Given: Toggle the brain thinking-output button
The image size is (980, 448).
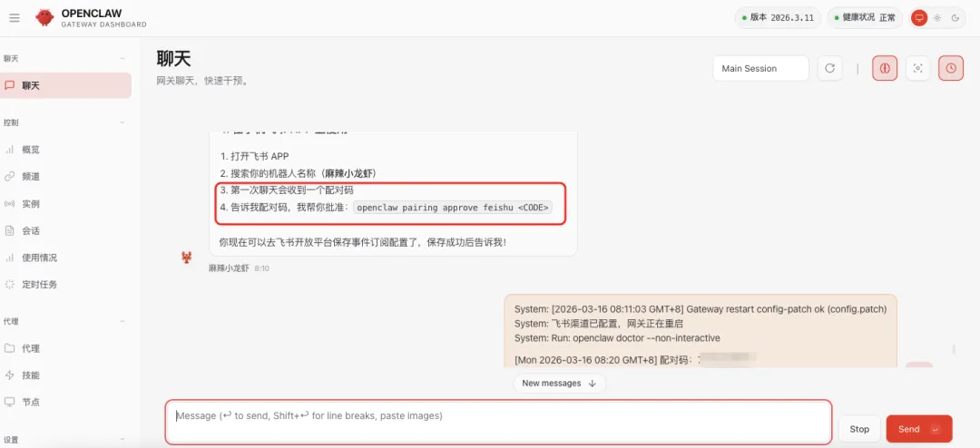Looking at the screenshot, I should 885,68.
